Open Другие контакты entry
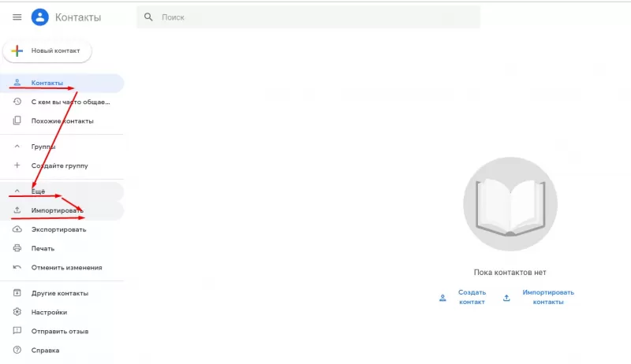 [x=62, y=293]
